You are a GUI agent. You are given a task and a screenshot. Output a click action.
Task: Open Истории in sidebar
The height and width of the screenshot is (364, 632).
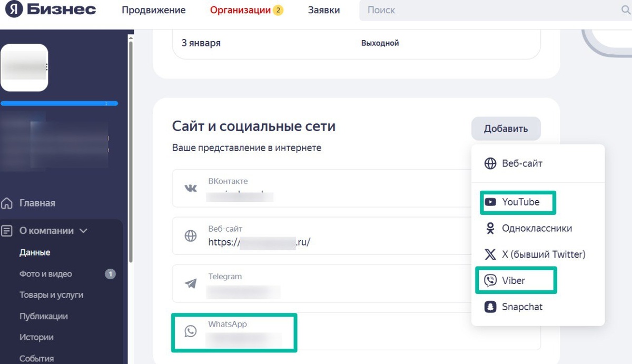pos(37,337)
